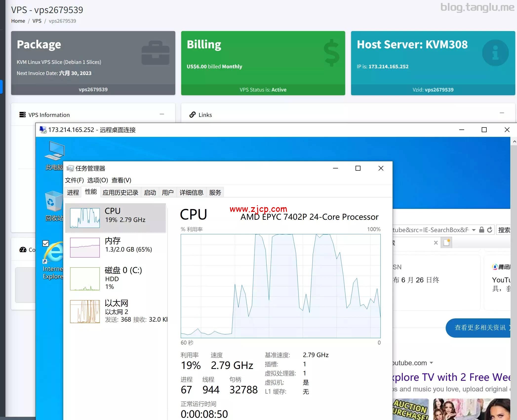Switch to the 进程 tab
The width and height of the screenshot is (517, 420).
pos(73,192)
